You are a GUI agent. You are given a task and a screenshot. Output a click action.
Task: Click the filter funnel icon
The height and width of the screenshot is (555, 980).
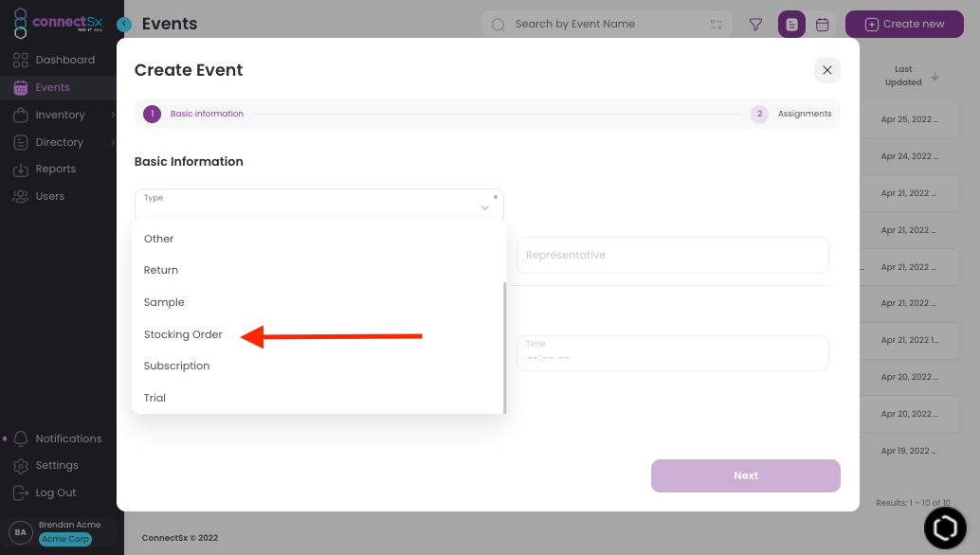(755, 24)
